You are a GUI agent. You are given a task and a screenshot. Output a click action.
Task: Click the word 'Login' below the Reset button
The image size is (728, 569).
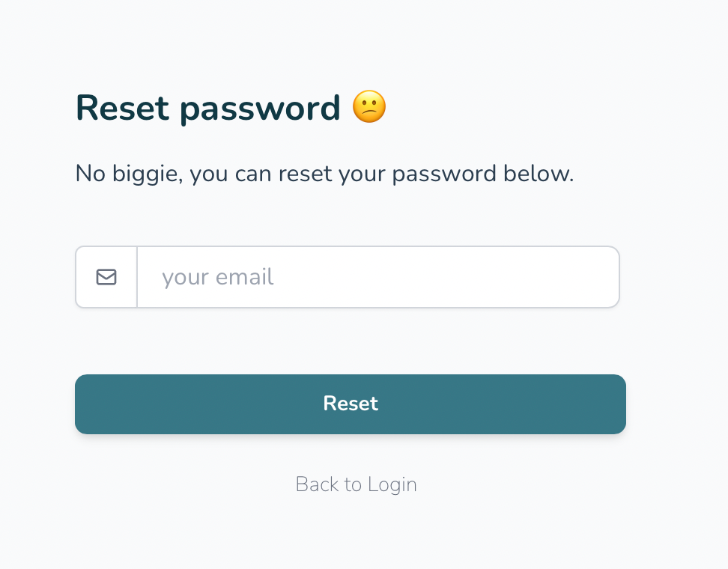point(392,485)
